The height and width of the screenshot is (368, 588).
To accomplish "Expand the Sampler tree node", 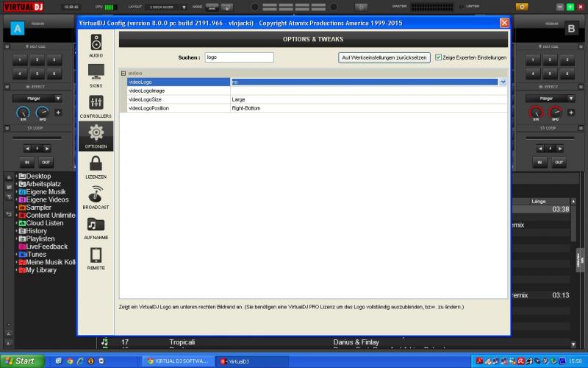I will pyautogui.click(x=16, y=208).
